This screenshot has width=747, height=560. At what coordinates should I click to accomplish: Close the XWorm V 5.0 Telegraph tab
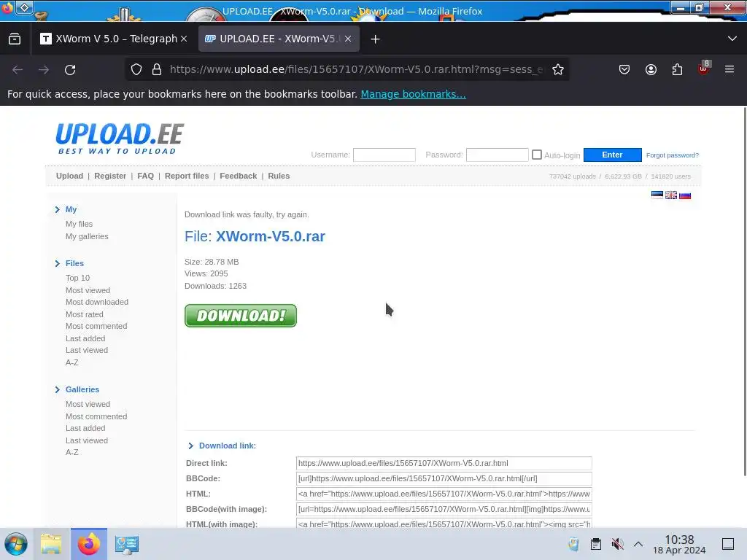coord(184,39)
